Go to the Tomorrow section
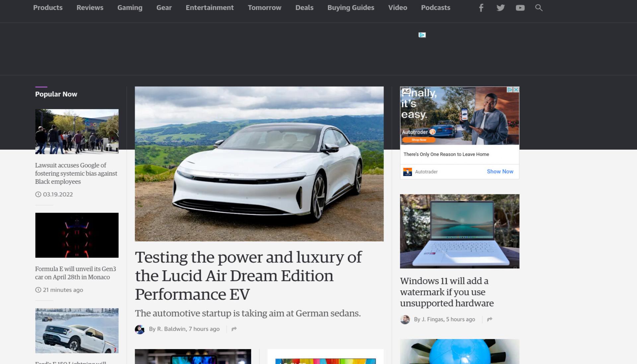The image size is (637, 364). point(264,8)
